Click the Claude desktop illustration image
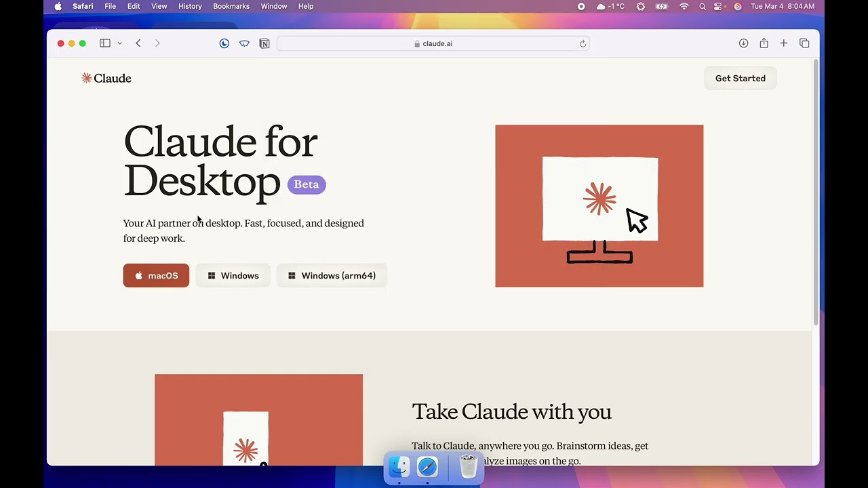Screen dimensions: 868x488 point(599,206)
